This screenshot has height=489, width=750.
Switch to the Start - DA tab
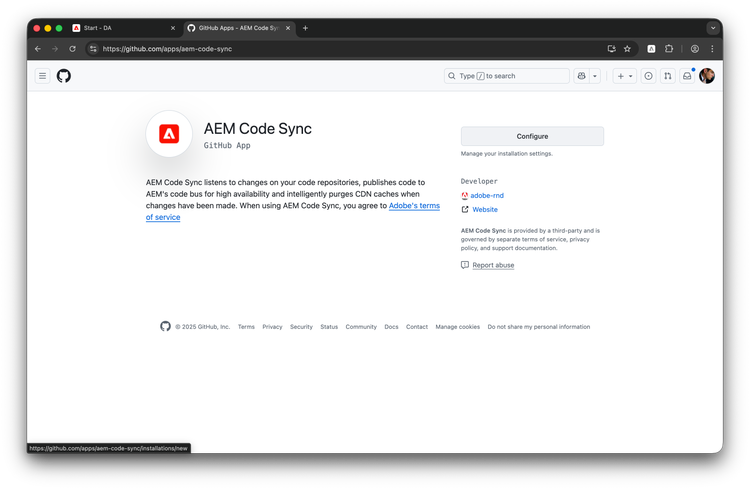pos(120,28)
